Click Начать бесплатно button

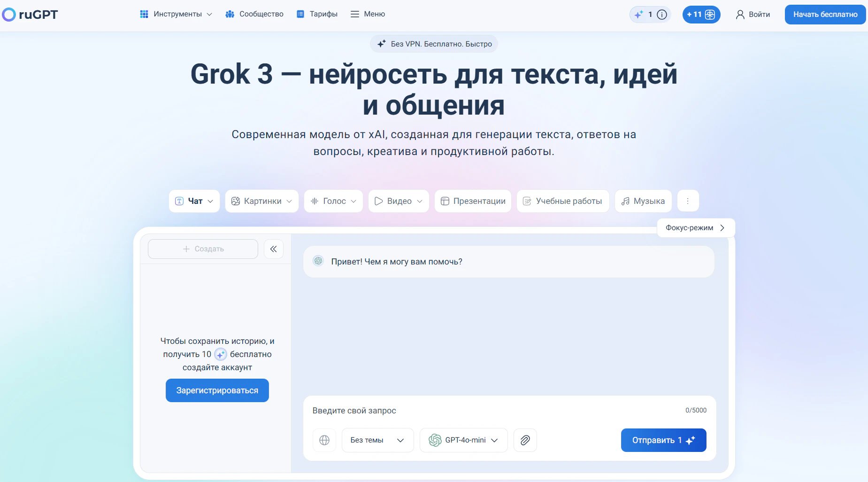[x=825, y=15]
